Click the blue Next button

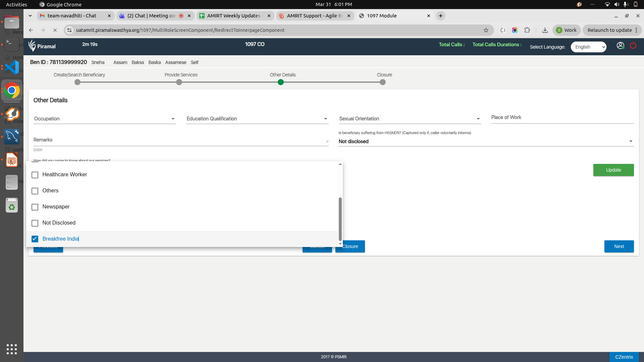[619, 246]
